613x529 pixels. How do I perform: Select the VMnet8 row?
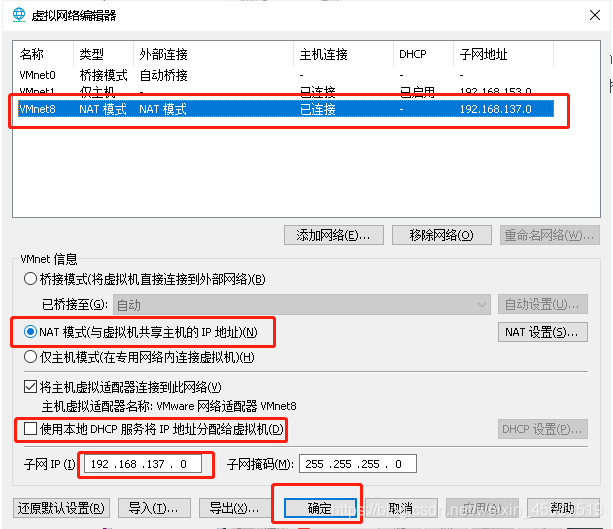[x=286, y=109]
